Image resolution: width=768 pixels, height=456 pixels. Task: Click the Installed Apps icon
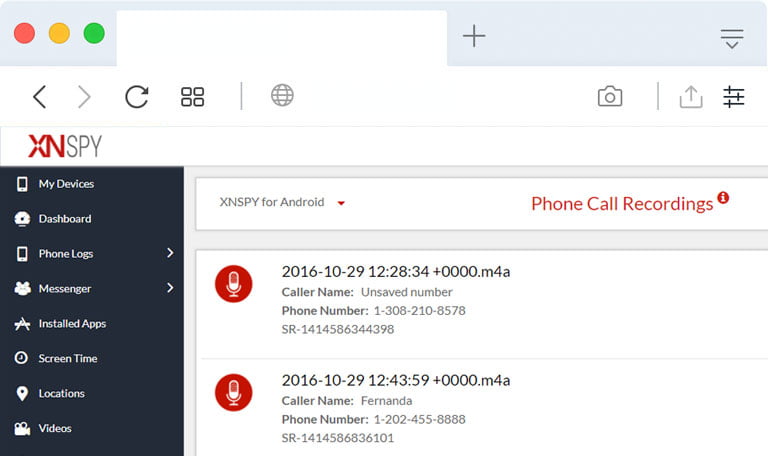(22, 323)
